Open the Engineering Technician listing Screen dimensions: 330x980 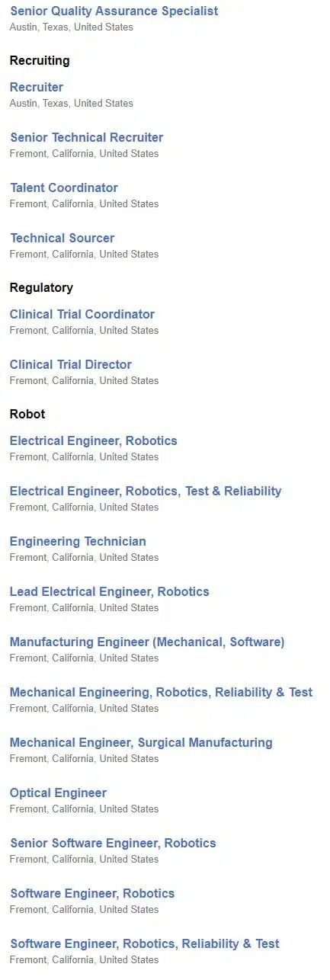[x=78, y=542]
